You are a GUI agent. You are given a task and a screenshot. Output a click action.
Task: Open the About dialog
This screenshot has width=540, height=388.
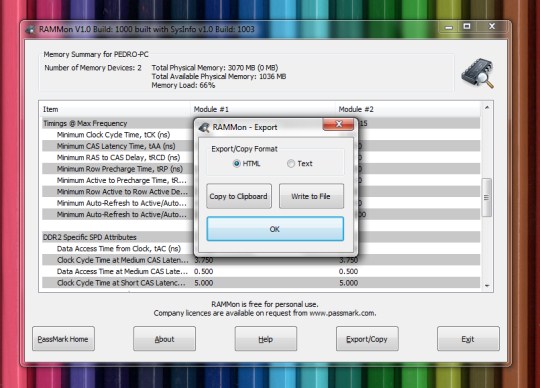coord(165,339)
